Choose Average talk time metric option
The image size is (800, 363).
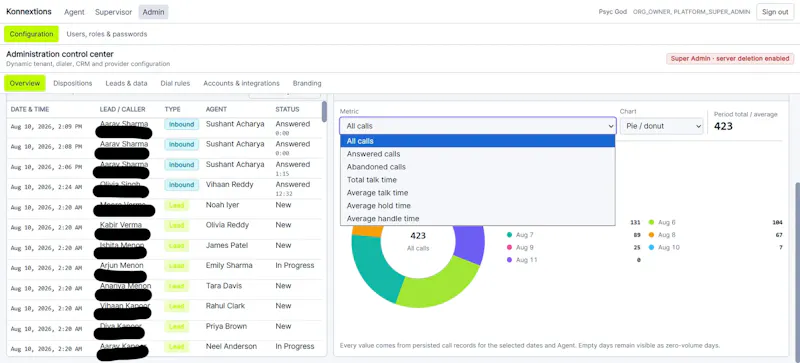pyautogui.click(x=478, y=192)
